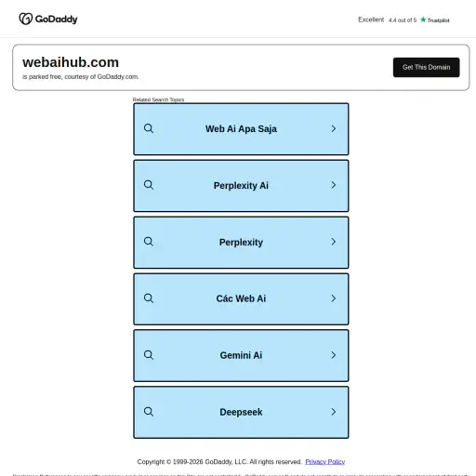Click chevron on Các Web Ai row
The height and width of the screenshot is (476, 476).
coord(334,298)
